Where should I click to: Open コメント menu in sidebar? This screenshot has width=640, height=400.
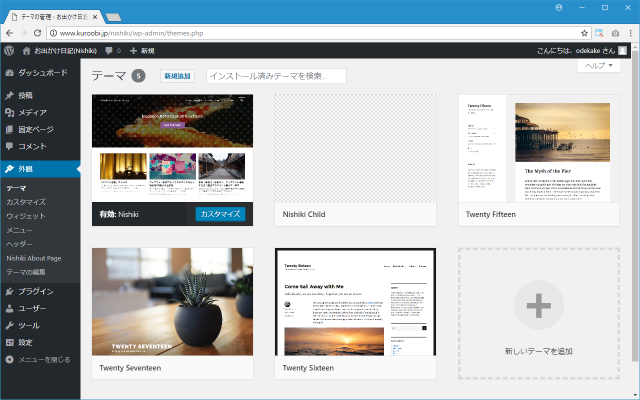point(40,147)
